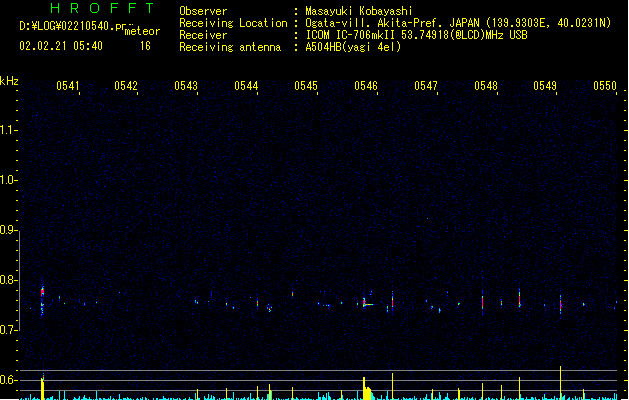Image resolution: width=629 pixels, height=400 pixels.
Task: Click the 'Receiving Location' field label
Action: pos(233,23)
